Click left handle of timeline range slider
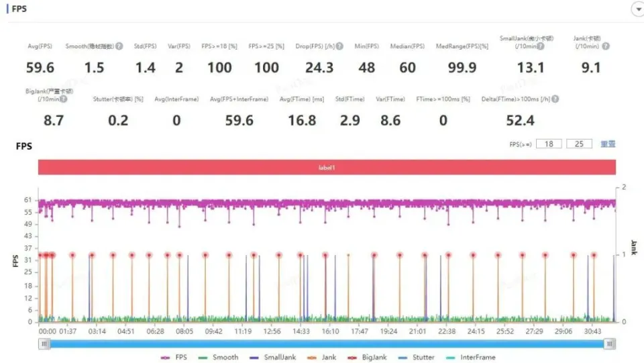Image resolution: width=644 pixels, height=363 pixels. point(45,344)
